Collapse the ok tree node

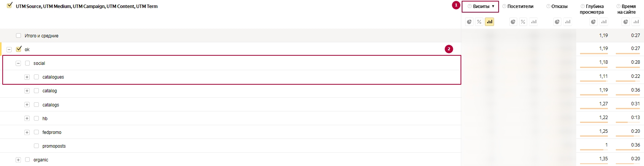click(x=9, y=50)
